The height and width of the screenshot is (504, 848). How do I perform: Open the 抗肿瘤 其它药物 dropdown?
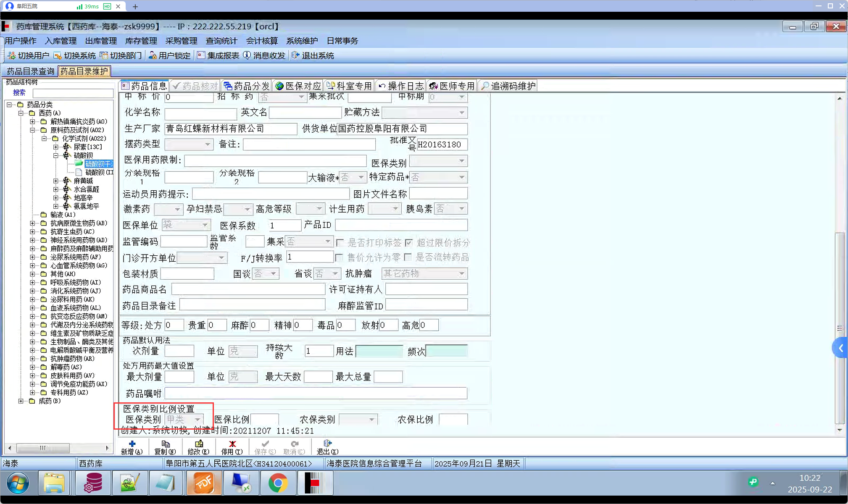tap(461, 274)
